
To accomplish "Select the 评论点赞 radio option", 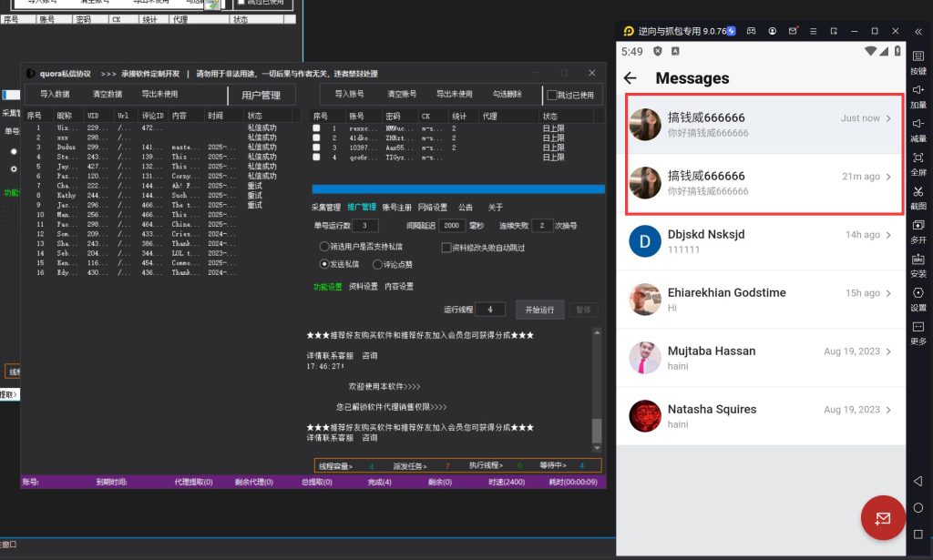I will click(378, 264).
